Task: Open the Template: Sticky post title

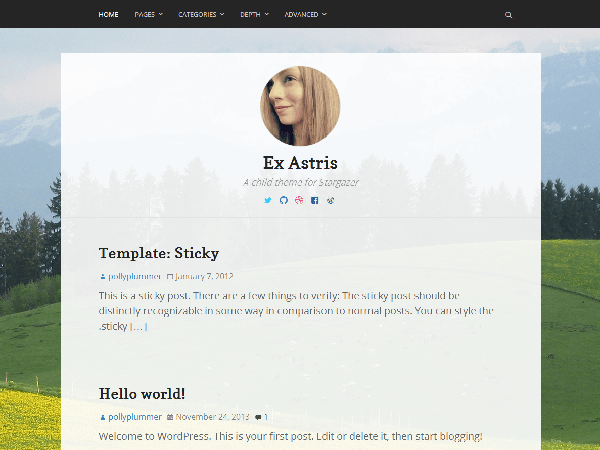Action: (x=159, y=253)
